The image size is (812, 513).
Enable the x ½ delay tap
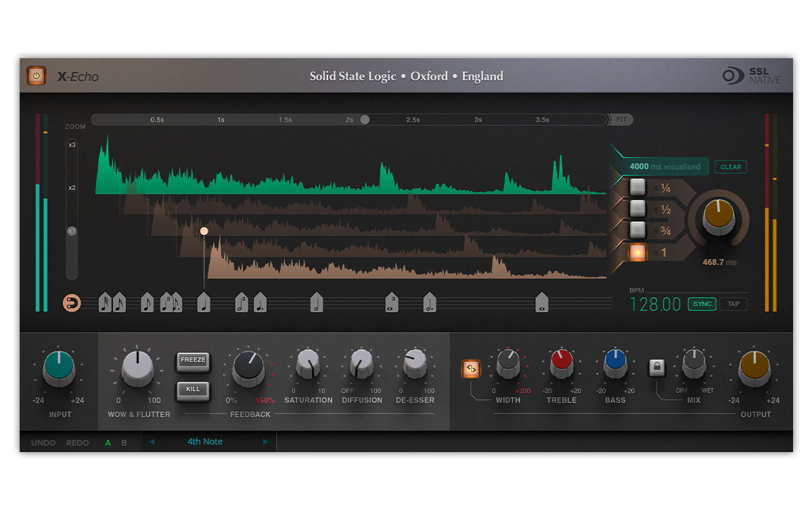637,208
